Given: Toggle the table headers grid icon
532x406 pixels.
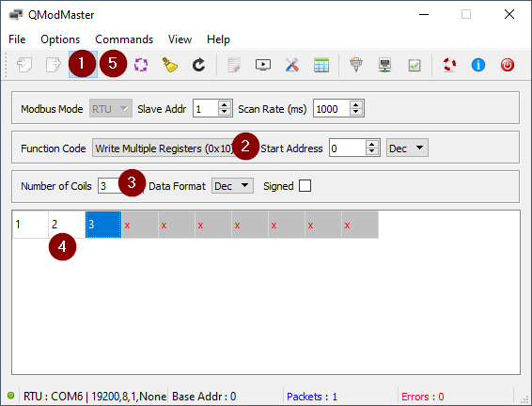Looking at the screenshot, I should point(321,65).
